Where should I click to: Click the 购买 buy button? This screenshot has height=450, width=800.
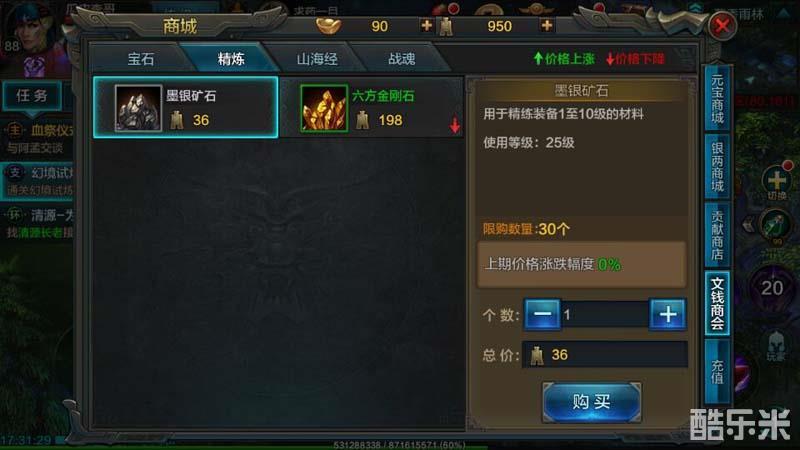tap(591, 402)
